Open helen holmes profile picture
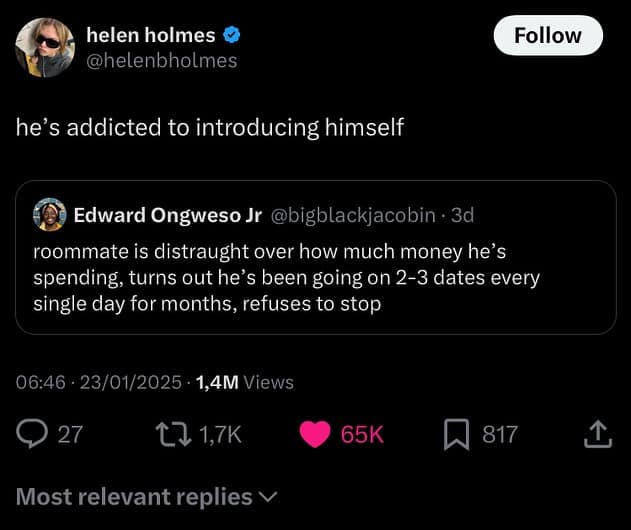The width and height of the screenshot is (631, 530). pos(45,47)
